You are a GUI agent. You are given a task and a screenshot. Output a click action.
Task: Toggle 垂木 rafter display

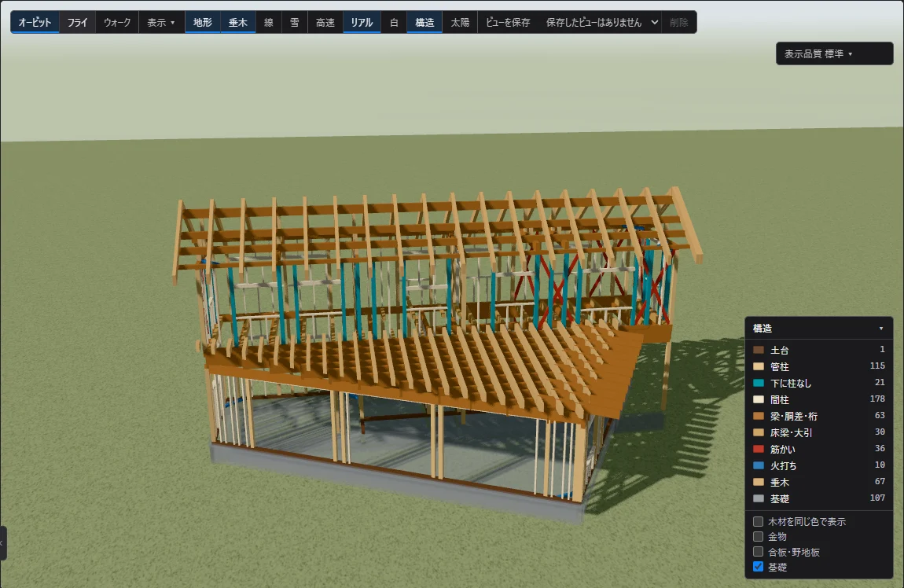[x=237, y=23]
